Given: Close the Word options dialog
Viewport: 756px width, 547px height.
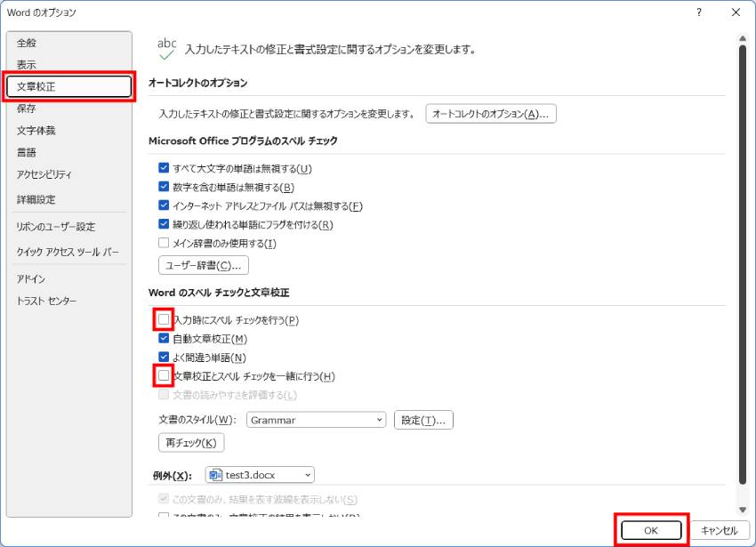Looking at the screenshot, I should coord(736,12).
